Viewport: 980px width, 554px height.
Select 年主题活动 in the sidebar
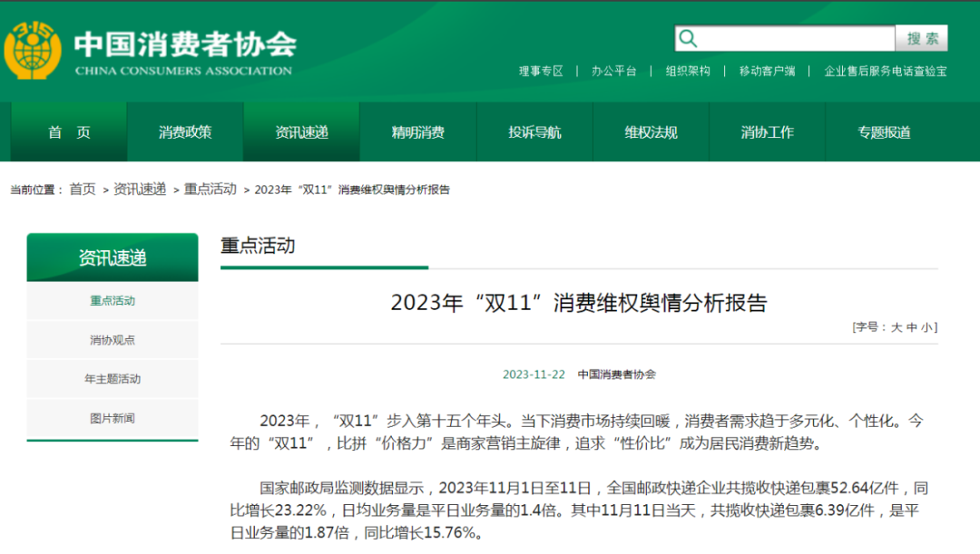click(113, 379)
